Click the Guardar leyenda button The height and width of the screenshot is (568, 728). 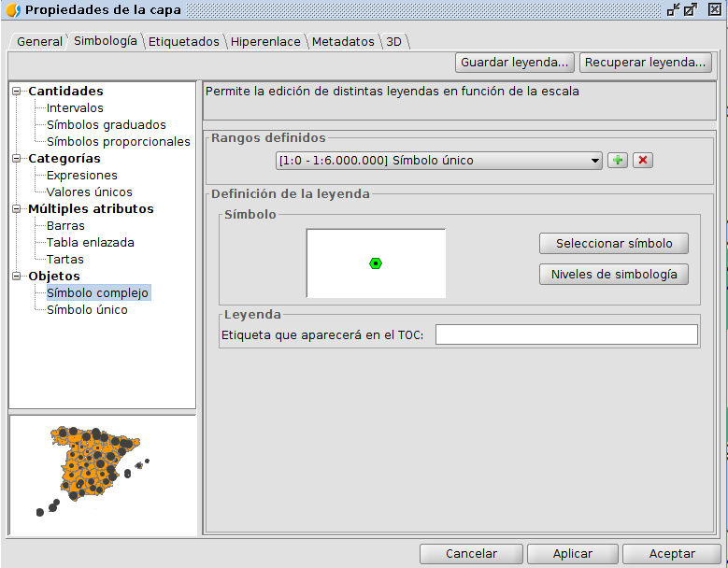pyautogui.click(x=514, y=63)
